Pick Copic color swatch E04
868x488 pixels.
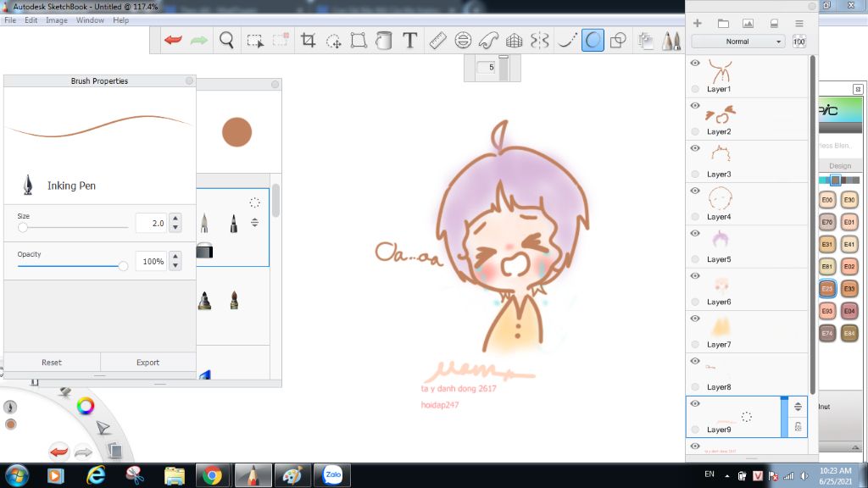coord(849,311)
